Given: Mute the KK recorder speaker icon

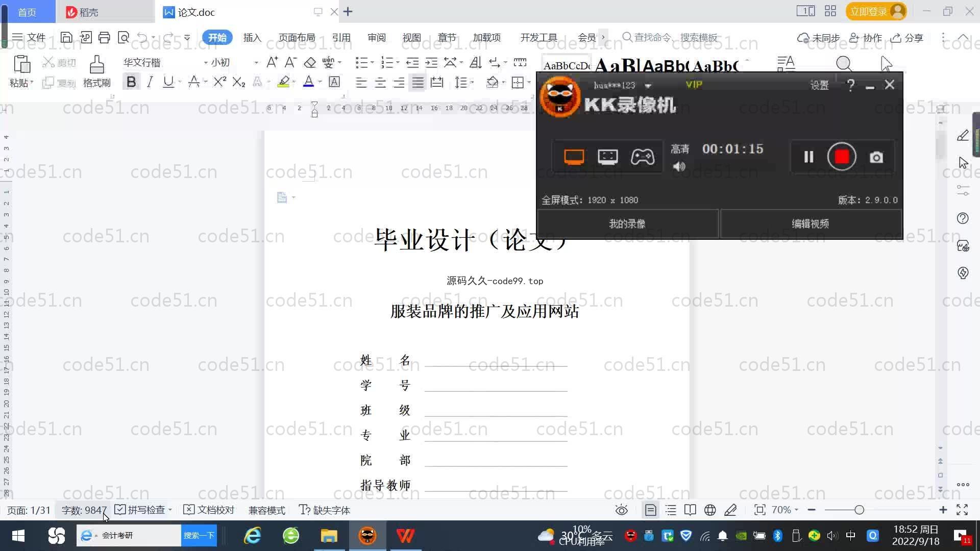Looking at the screenshot, I should (679, 166).
